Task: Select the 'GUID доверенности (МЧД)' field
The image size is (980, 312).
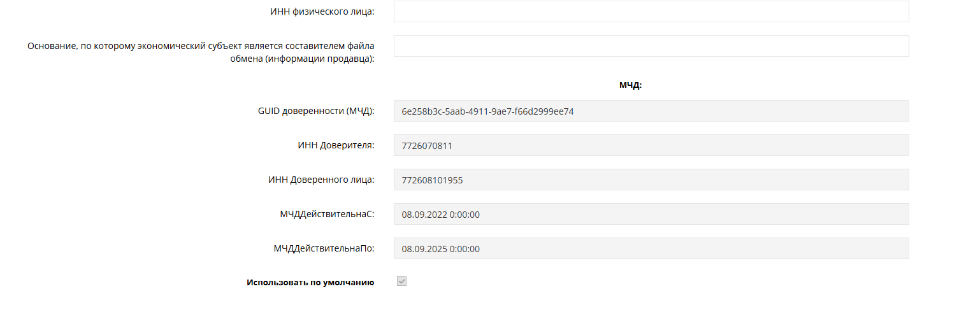Action: click(651, 111)
